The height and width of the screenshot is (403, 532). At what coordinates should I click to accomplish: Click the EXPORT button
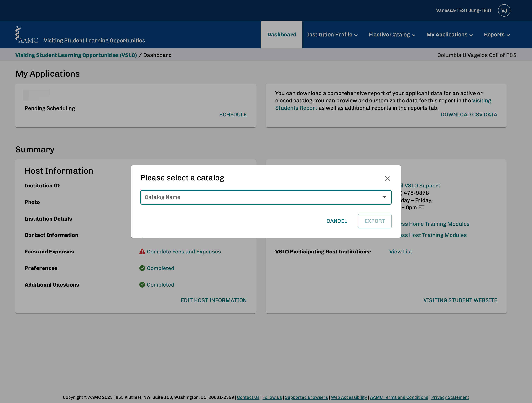pos(374,221)
